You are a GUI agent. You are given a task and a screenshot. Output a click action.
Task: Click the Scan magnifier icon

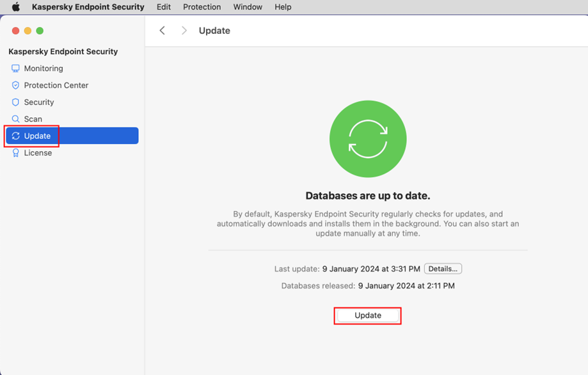[16, 119]
